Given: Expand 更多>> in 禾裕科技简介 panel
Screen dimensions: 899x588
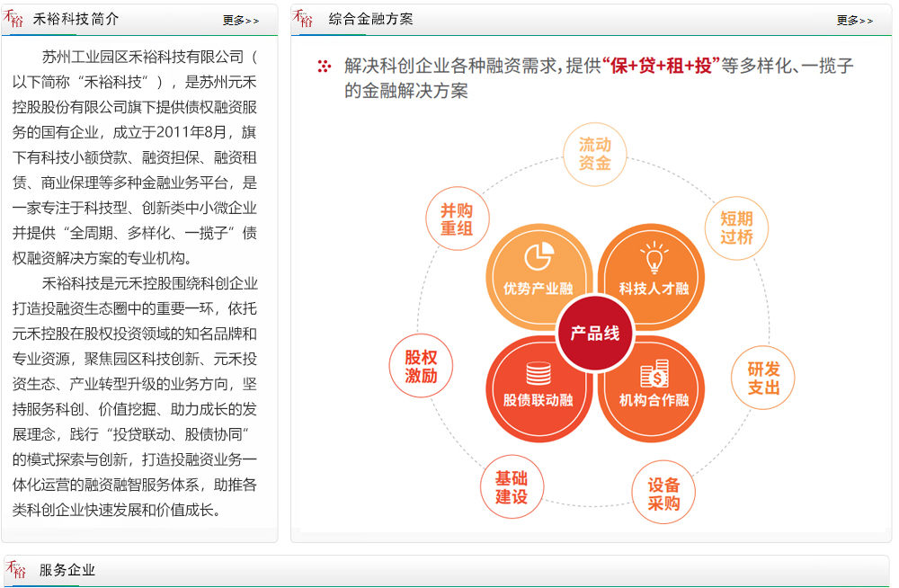Looking at the screenshot, I should [x=241, y=21].
